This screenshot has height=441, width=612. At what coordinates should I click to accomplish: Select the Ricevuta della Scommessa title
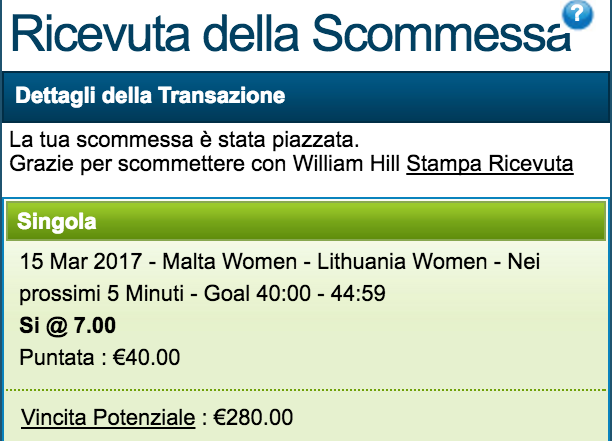(x=291, y=33)
